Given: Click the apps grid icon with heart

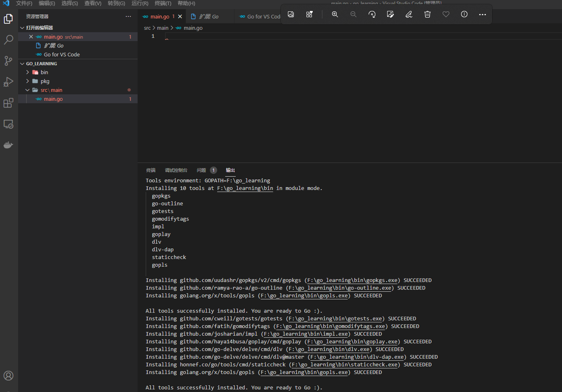Looking at the screenshot, I should 309,14.
